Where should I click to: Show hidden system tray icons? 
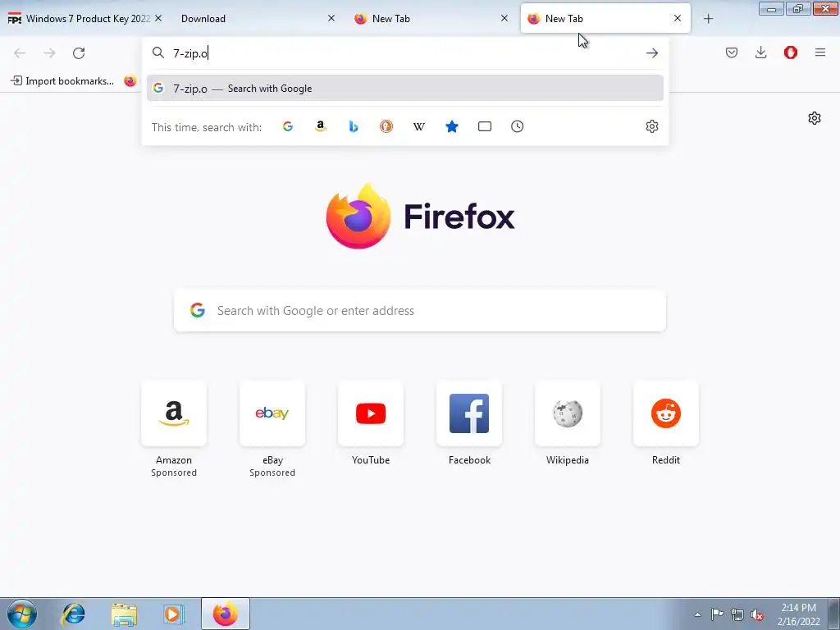(697, 614)
